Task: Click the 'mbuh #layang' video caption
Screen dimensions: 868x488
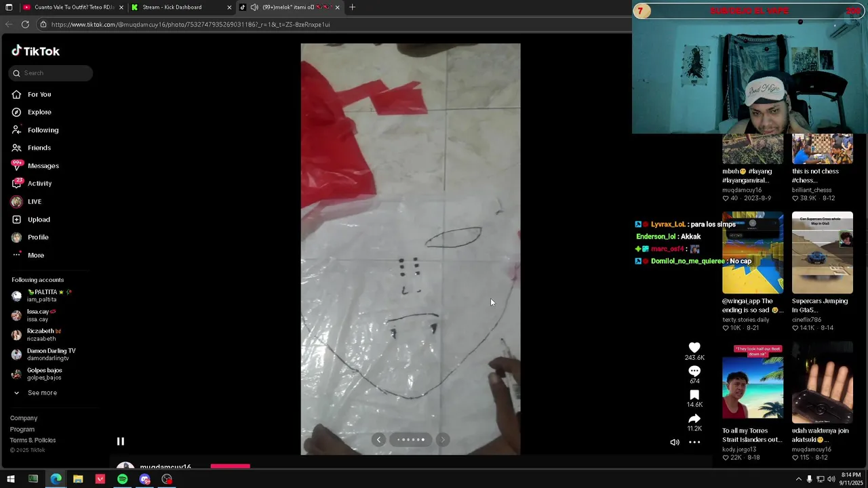Action: (747, 176)
